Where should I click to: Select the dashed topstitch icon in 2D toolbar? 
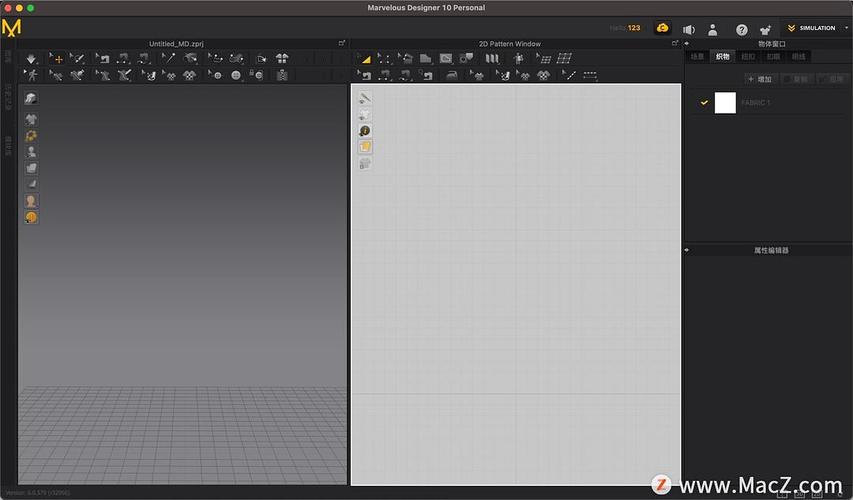click(x=590, y=76)
